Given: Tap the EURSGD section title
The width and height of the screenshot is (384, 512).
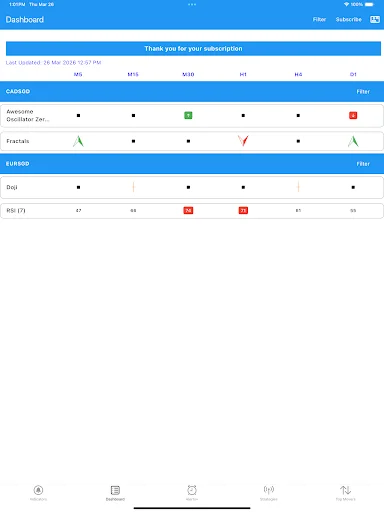Looking at the screenshot, I should 18,164.
